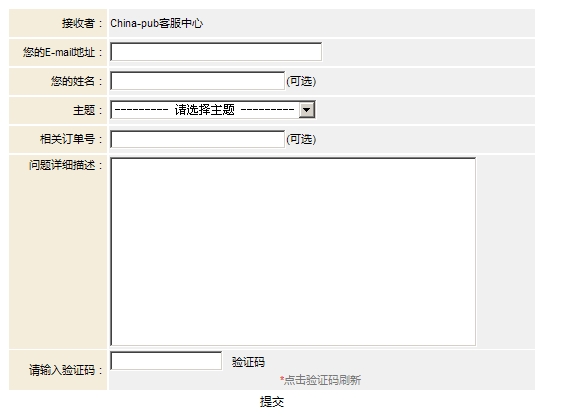Click the 您的E-mail地址 input field

216,52
